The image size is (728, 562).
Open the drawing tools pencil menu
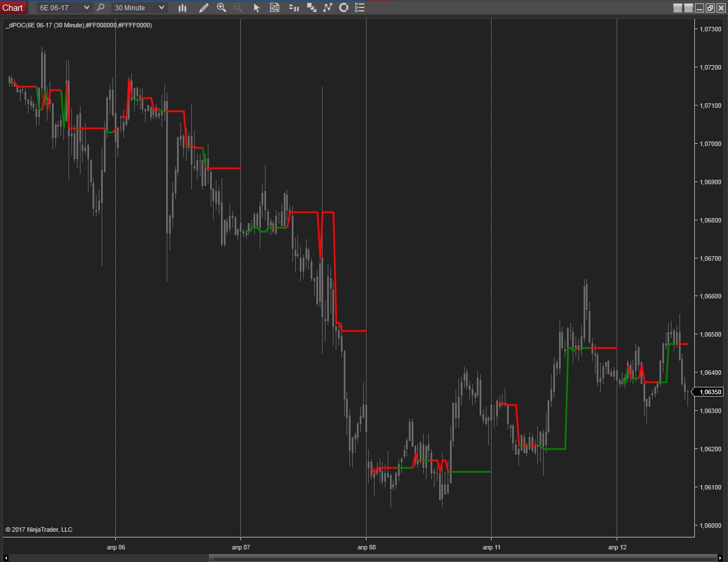click(203, 8)
